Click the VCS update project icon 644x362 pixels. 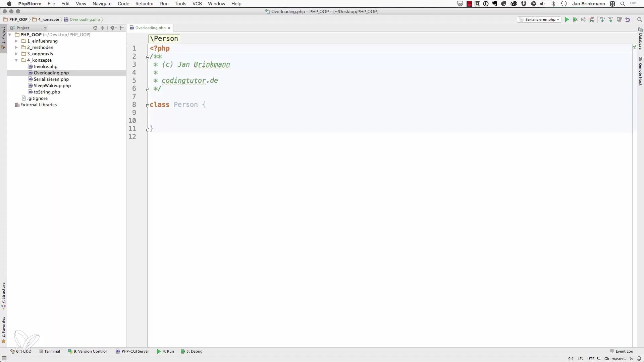[x=602, y=20]
